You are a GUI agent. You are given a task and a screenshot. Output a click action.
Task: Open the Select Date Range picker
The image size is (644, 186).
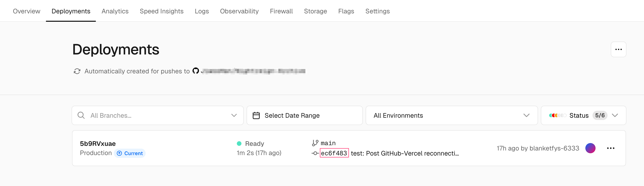304,115
